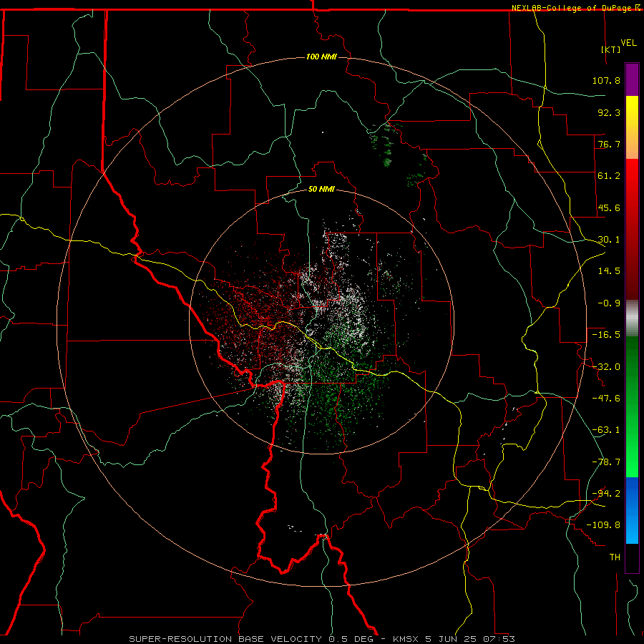Click the 45.6 velocity scale value
Screen dimensions: 644x644
pyautogui.click(x=609, y=208)
